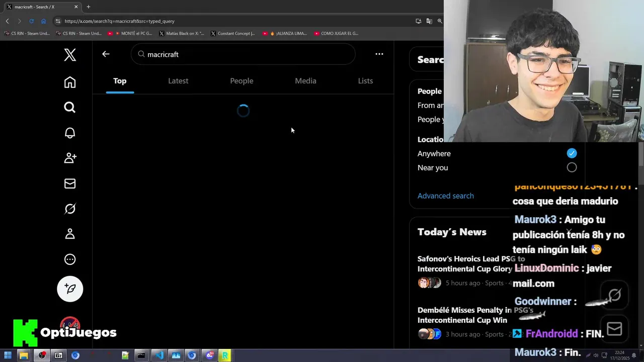Click the browser forward button
This screenshot has width=644, height=362.
click(19, 21)
